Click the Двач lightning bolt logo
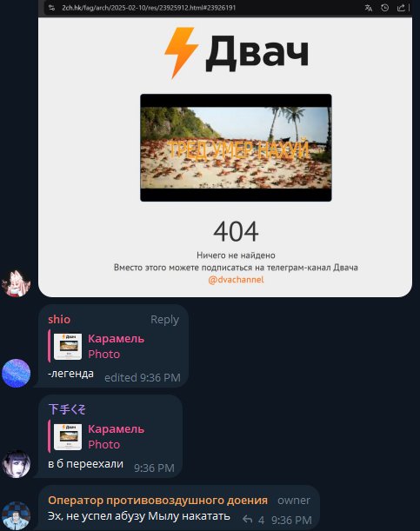 tap(182, 53)
